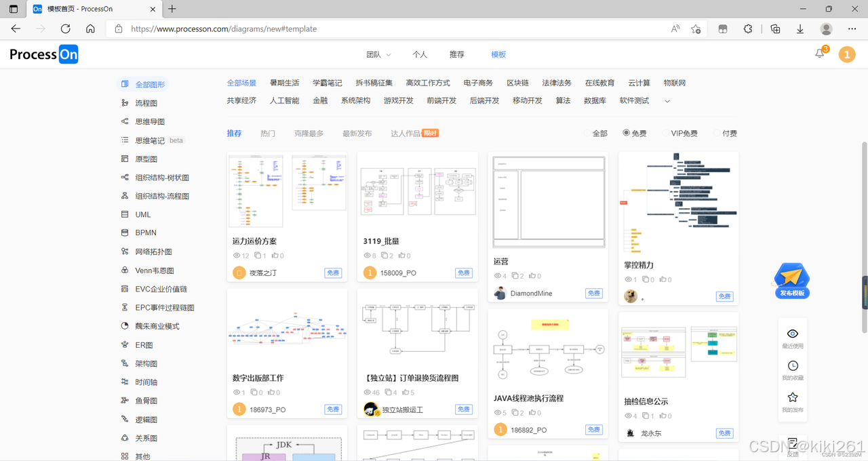Open the 数字出版部工作 template thumbnail

click(287, 327)
